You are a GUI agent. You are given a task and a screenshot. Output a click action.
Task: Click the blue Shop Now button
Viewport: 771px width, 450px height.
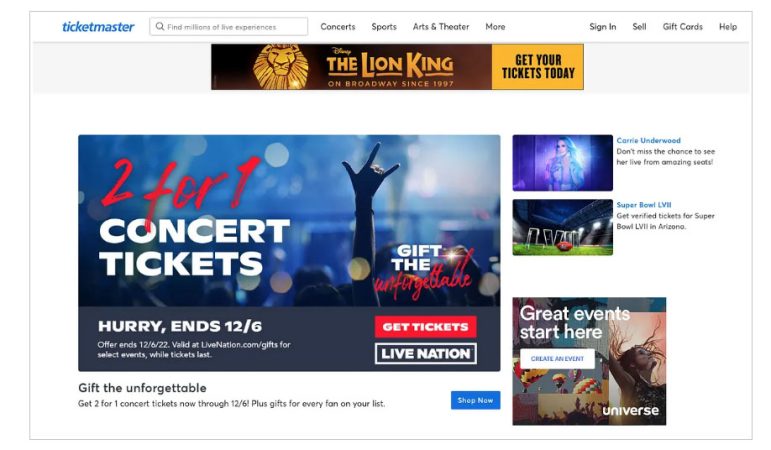tap(475, 400)
